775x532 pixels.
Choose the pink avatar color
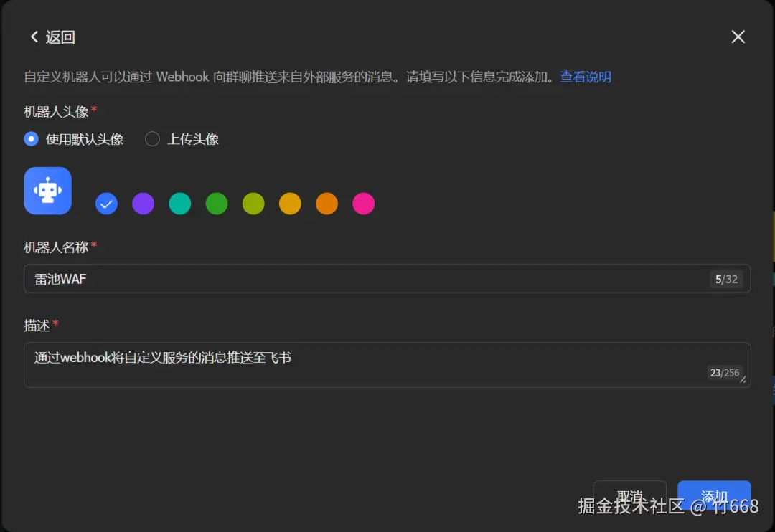[x=363, y=204]
